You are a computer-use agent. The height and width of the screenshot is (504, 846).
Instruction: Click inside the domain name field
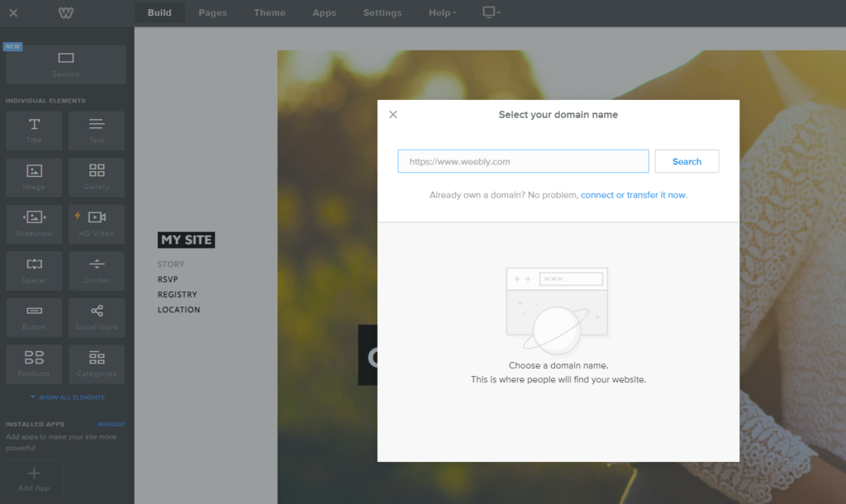click(522, 161)
